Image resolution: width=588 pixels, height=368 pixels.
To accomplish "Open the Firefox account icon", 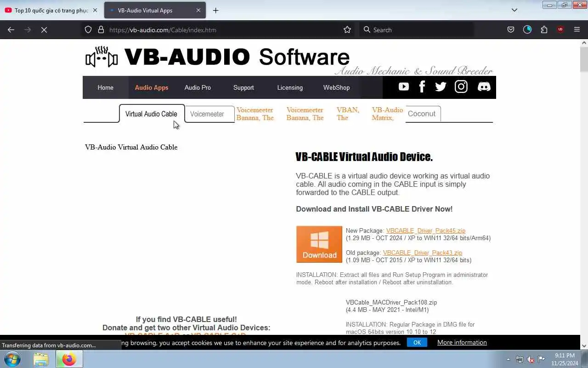I will (x=527, y=29).
